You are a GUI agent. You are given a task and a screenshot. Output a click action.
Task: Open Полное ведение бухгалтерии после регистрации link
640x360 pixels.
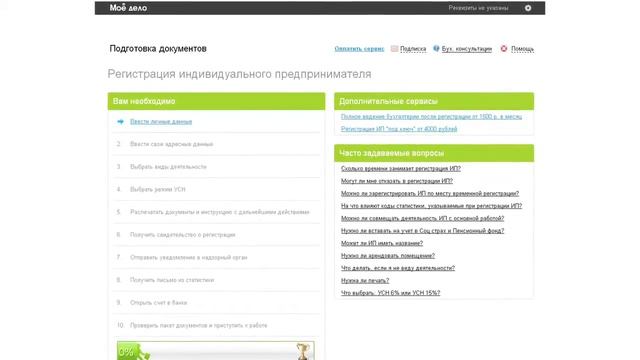tap(431, 117)
